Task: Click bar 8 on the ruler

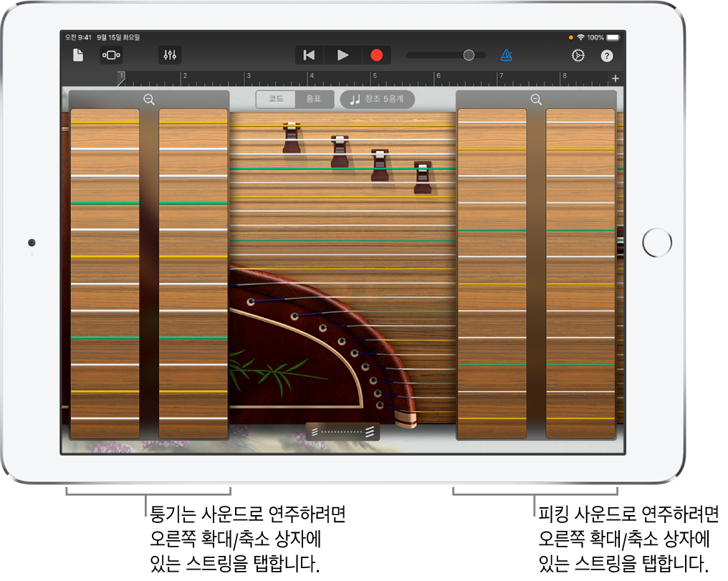Action: coord(565,76)
